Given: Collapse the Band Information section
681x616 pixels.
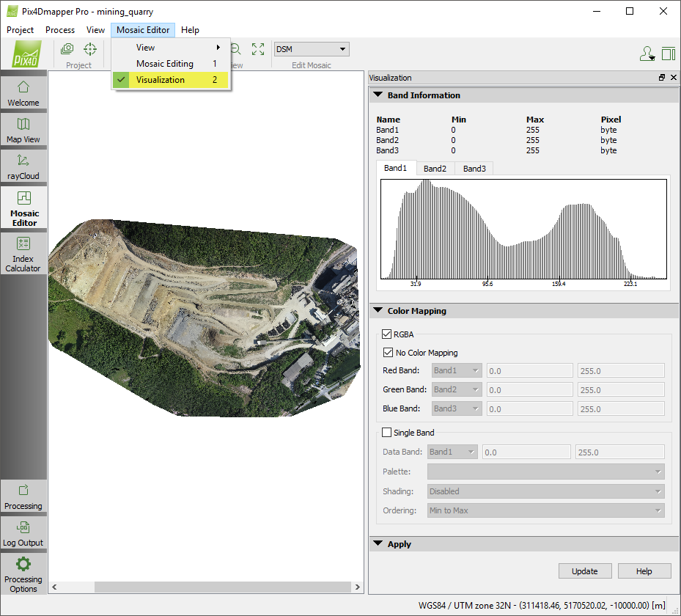Looking at the screenshot, I should point(378,95).
